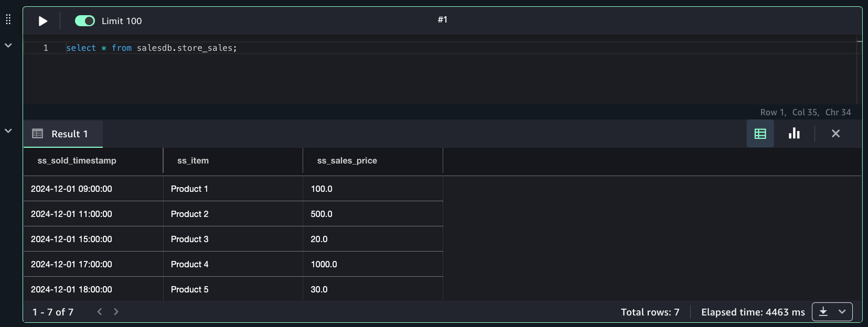Viewport: 868px width, 327px height.
Task: Go to next results page
Action: [116, 312]
